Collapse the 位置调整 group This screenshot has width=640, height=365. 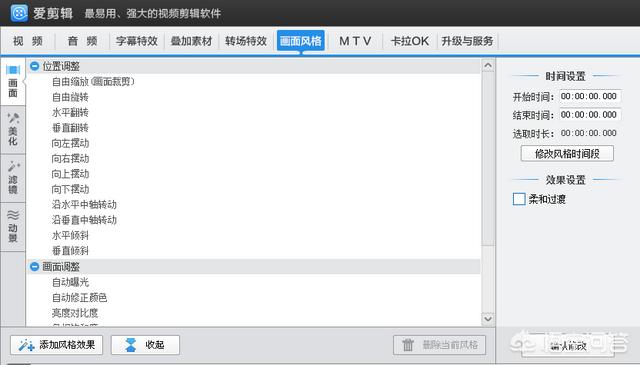point(35,66)
